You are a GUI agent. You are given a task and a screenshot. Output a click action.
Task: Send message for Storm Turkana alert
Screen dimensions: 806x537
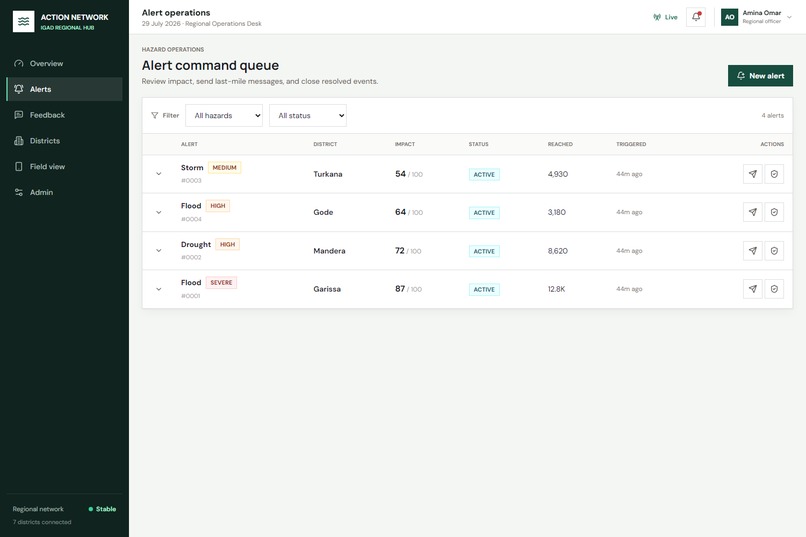[753, 174]
